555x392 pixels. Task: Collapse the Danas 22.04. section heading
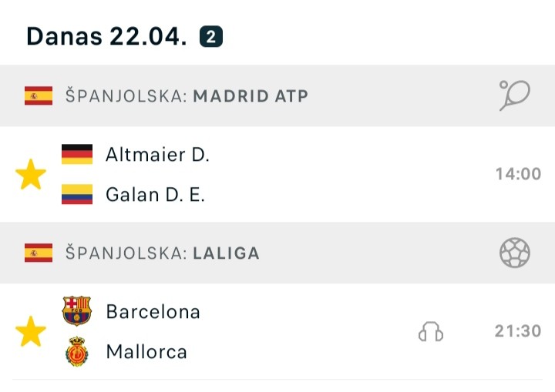[x=106, y=36]
